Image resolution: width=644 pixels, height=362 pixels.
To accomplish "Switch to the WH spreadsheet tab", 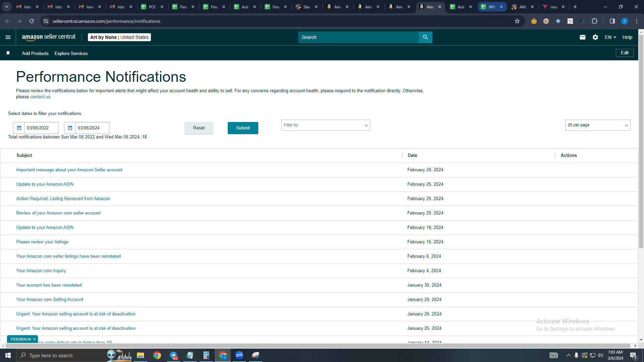I will pyautogui.click(x=492, y=7).
